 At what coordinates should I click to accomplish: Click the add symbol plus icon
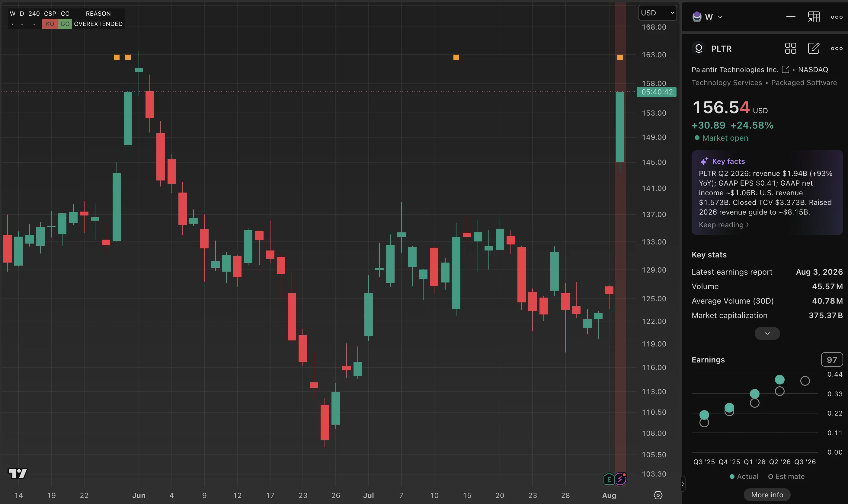791,17
